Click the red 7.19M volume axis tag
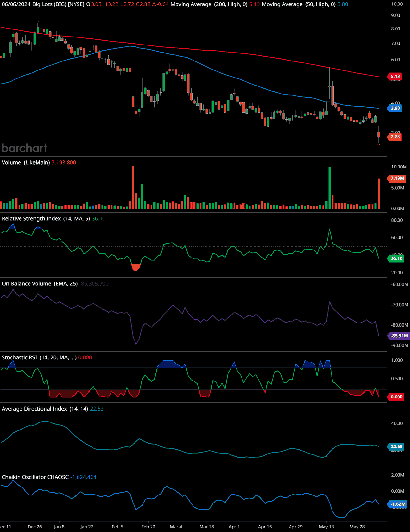This screenshot has height=532, width=410. tap(397, 178)
